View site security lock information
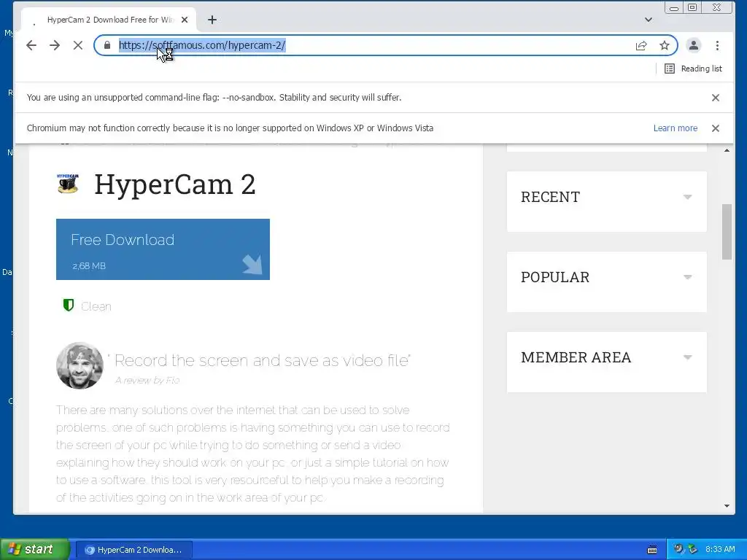The image size is (747, 560). [107, 45]
